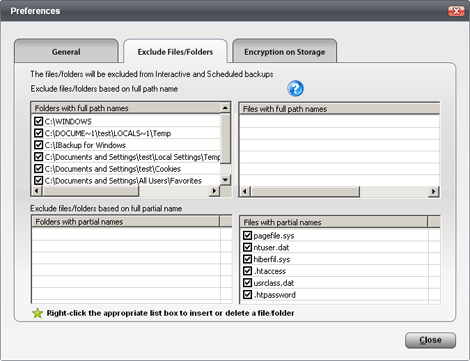Select the .htaccess entry text
The image size is (470, 361).
pos(270,271)
